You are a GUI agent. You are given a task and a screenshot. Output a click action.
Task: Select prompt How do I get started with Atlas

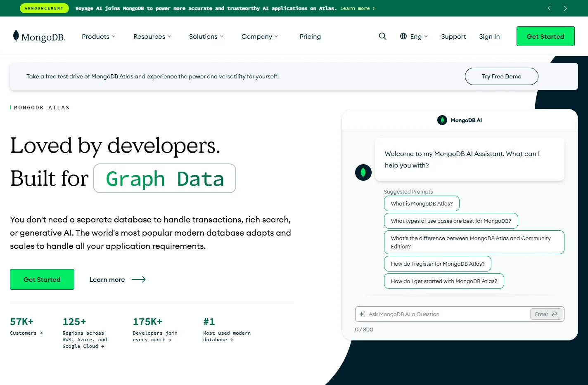(x=444, y=281)
